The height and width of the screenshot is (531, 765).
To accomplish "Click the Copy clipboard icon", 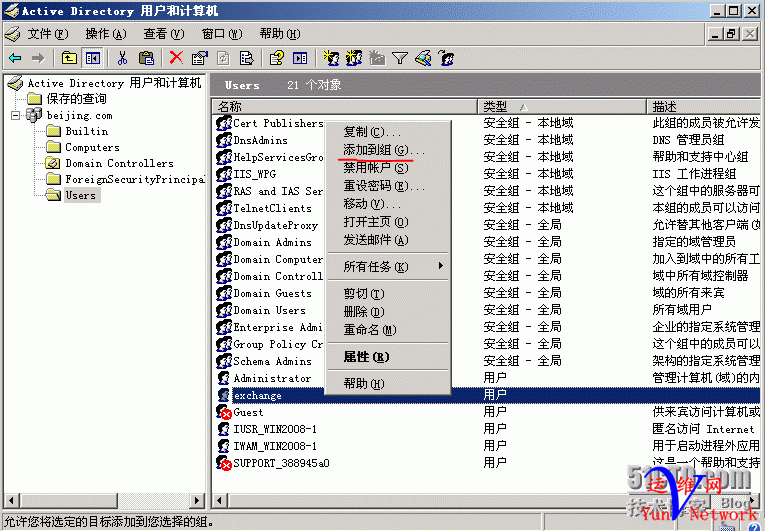I will click(x=146, y=59).
